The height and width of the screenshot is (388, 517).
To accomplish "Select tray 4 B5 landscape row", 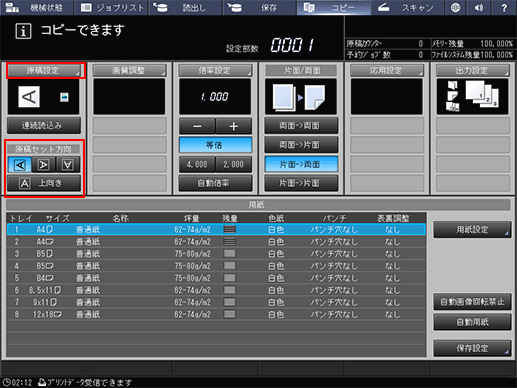I will pos(216,266).
